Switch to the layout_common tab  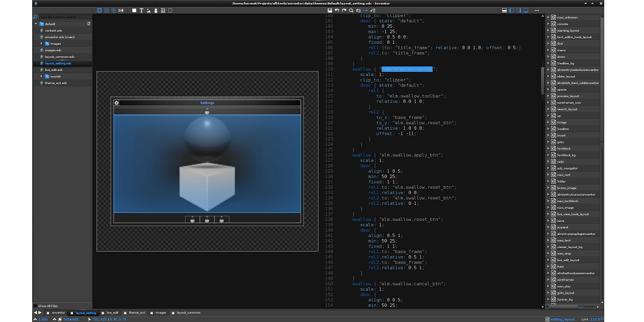coord(188,313)
